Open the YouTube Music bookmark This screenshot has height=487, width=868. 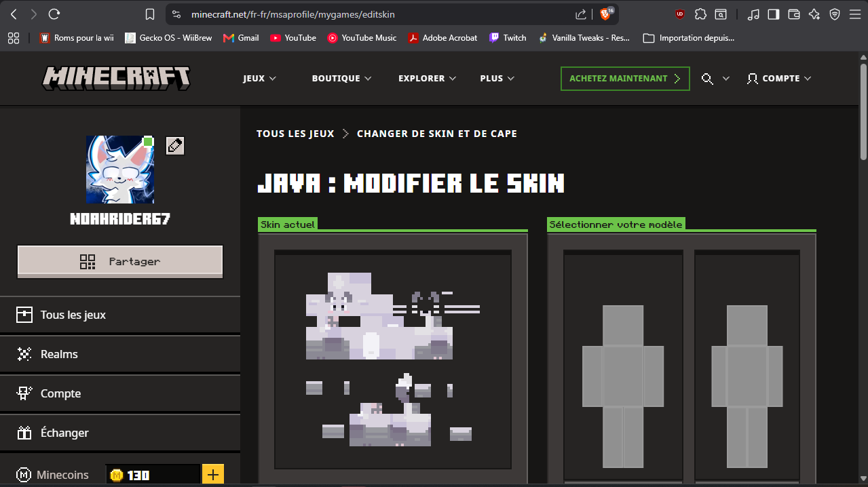pyautogui.click(x=362, y=38)
